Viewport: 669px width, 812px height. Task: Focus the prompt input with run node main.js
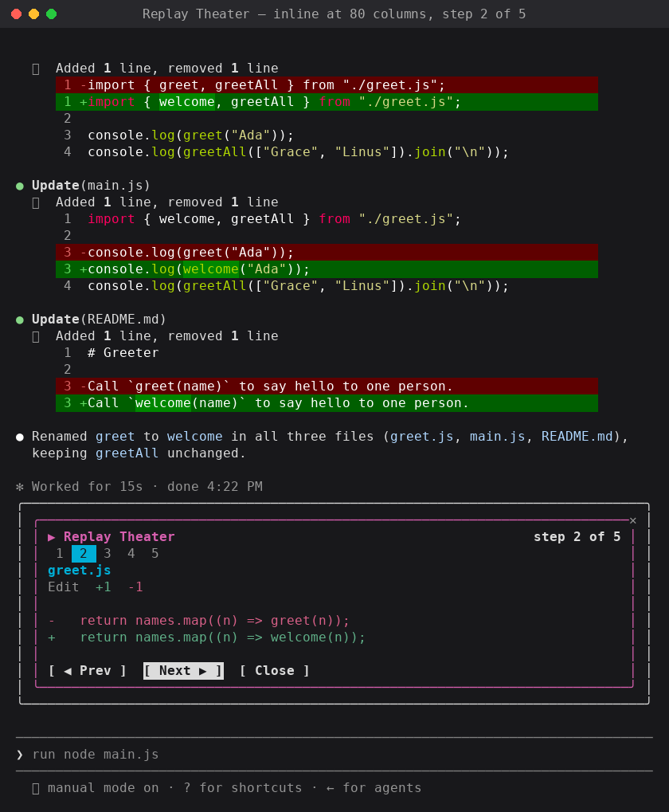click(x=334, y=755)
